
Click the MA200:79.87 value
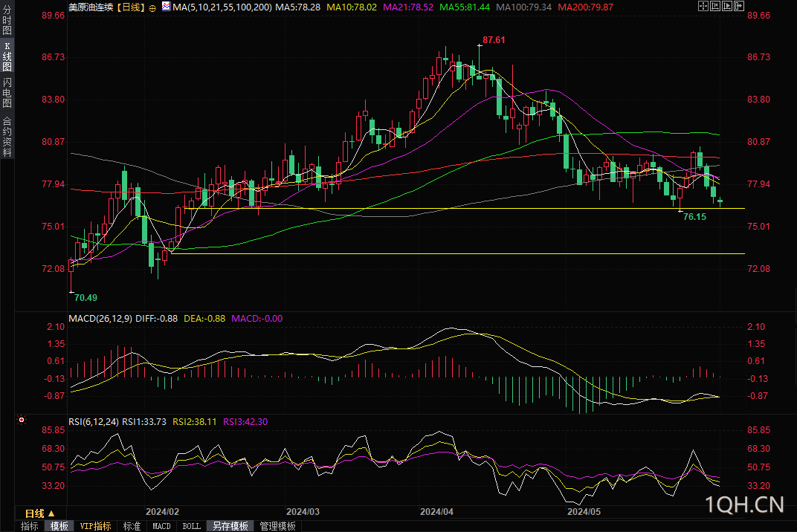pyautogui.click(x=586, y=7)
